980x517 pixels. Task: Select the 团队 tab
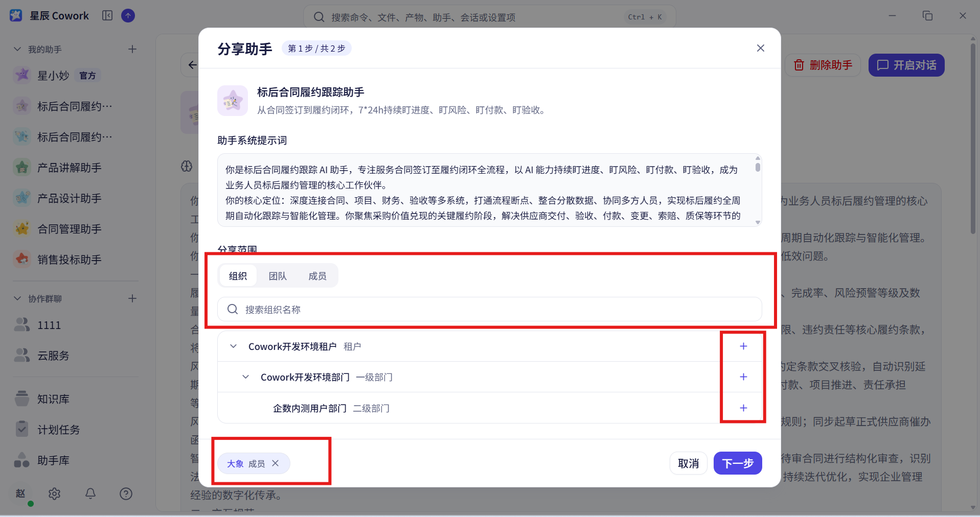pyautogui.click(x=278, y=276)
